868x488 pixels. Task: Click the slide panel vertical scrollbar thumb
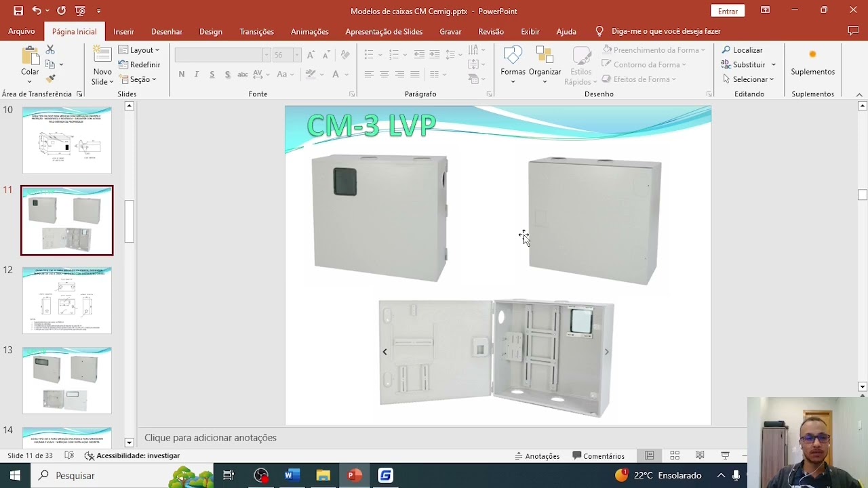tap(130, 222)
